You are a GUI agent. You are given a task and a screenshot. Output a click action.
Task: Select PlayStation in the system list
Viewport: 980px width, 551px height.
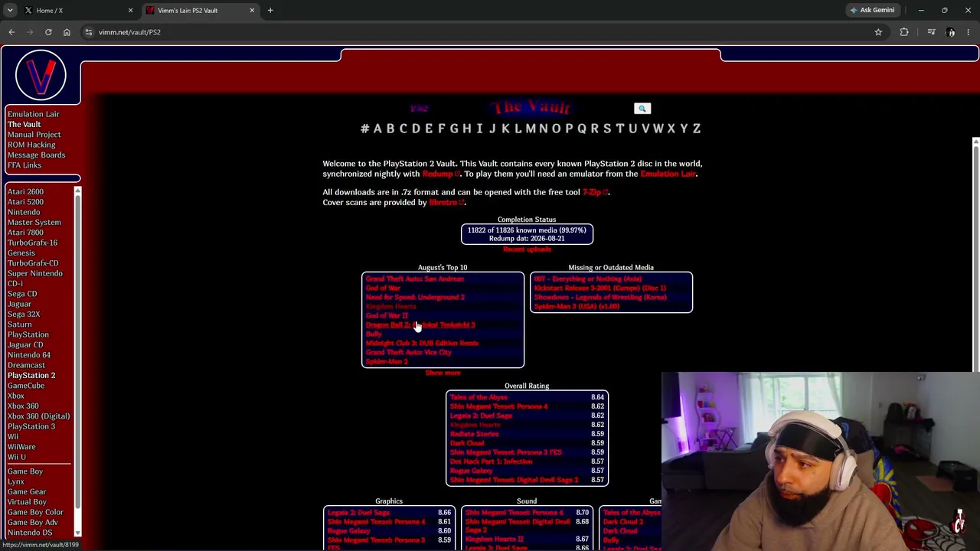click(x=28, y=334)
